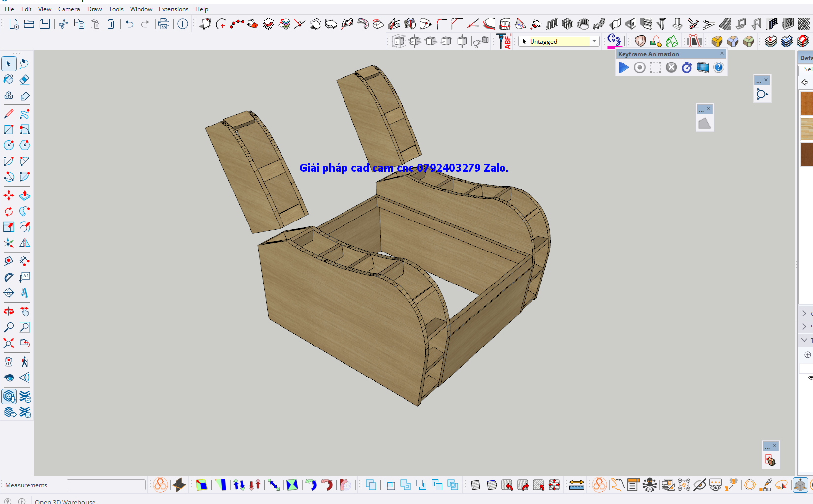Select the Eraser tool
This screenshot has width=813, height=504.
(24, 79)
